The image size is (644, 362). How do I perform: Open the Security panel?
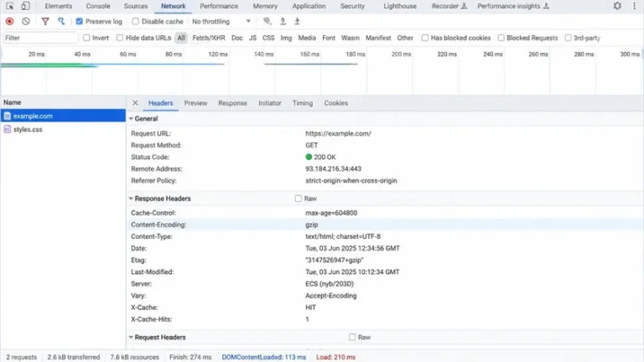click(352, 6)
